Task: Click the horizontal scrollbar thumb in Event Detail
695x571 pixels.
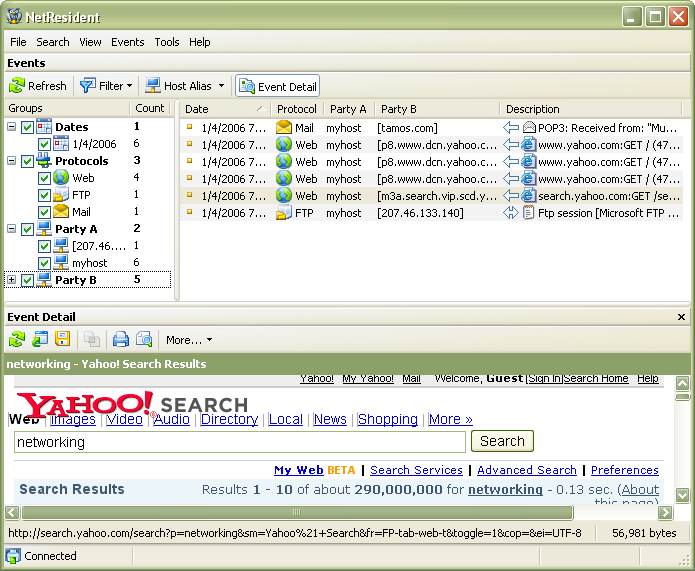Action: coord(297,512)
